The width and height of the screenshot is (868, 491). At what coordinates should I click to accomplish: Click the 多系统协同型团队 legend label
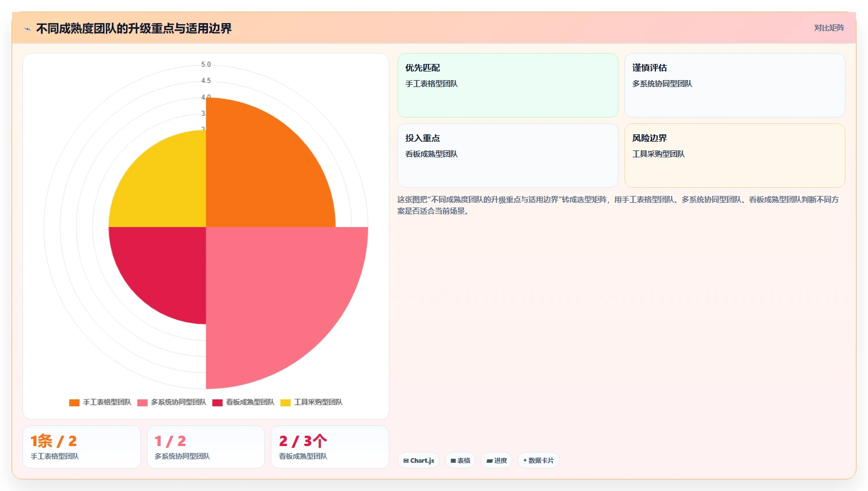(179, 402)
